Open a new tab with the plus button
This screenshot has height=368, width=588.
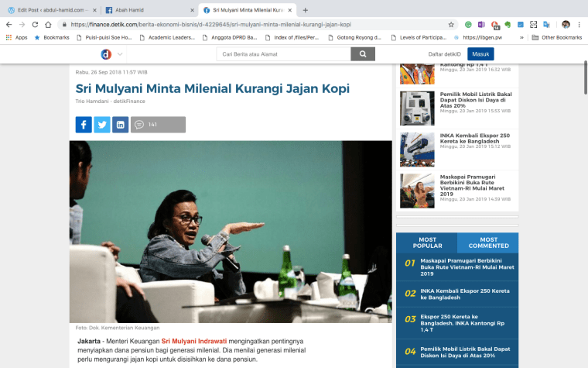pos(306,10)
